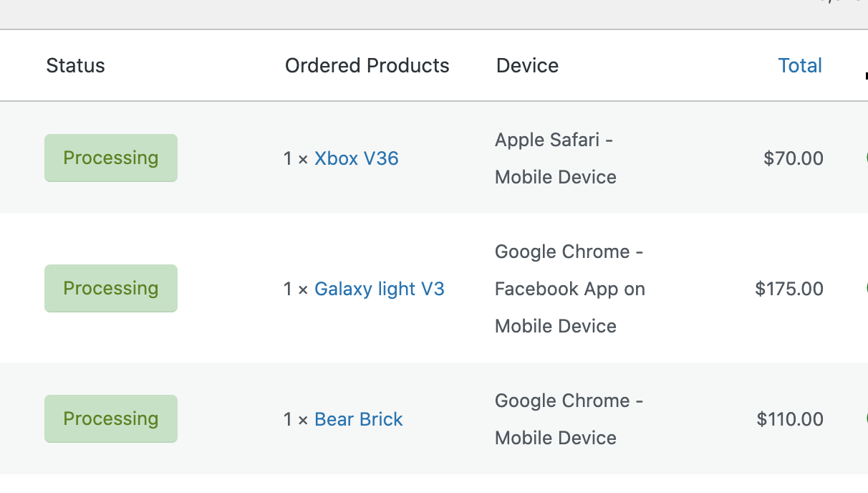
Task: Click the $70.00 order total
Action: [794, 158]
